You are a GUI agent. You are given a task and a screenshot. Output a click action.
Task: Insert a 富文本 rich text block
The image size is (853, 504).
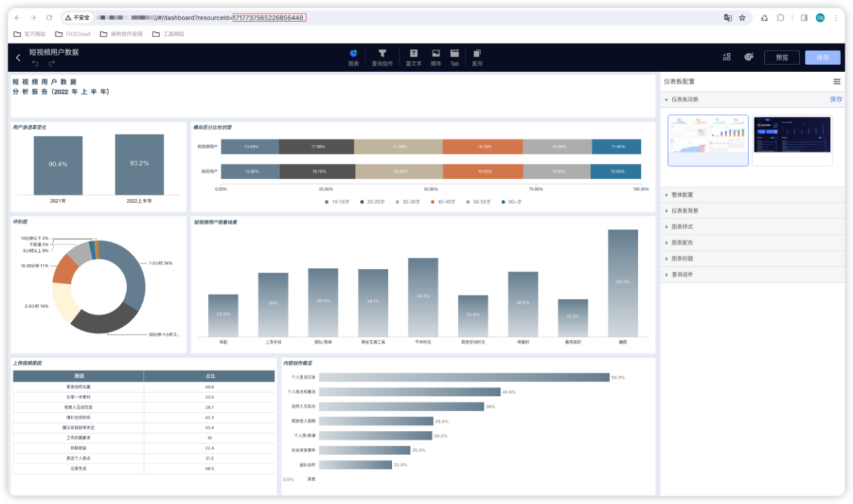[414, 57]
